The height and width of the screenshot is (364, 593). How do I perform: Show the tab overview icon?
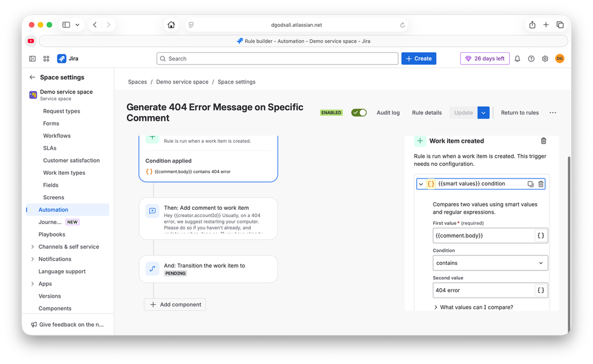560,25
